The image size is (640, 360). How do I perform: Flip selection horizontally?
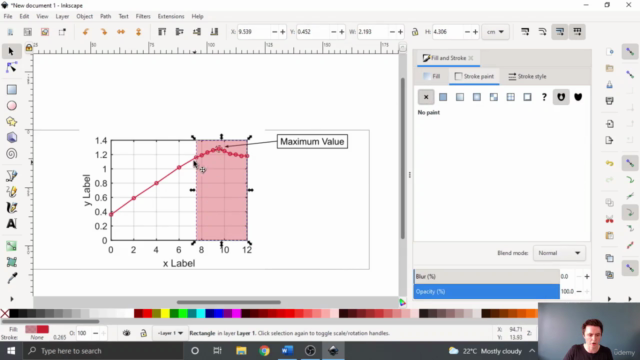coord(121,32)
